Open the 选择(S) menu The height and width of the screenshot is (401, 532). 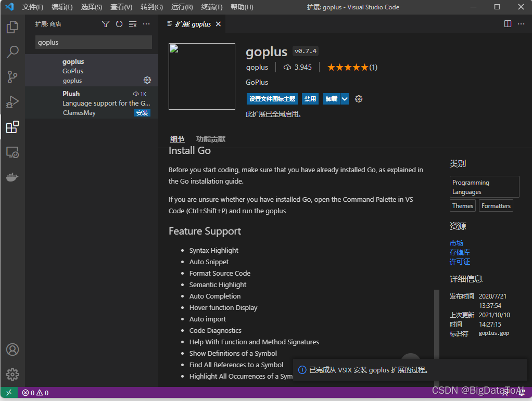(x=91, y=7)
